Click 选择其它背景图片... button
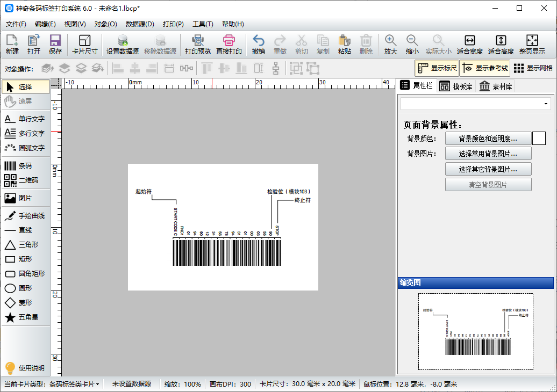The width and height of the screenshot is (557, 392). [x=488, y=169]
